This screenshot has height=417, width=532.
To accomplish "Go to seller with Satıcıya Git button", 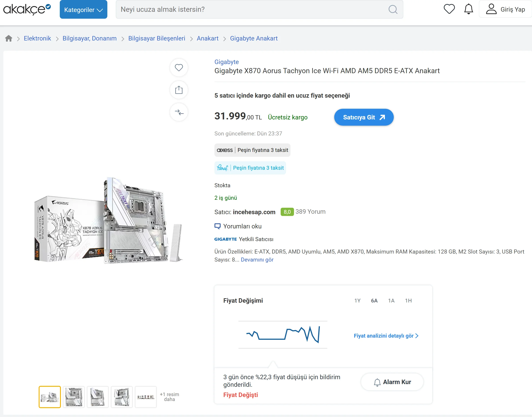I will 364,117.
